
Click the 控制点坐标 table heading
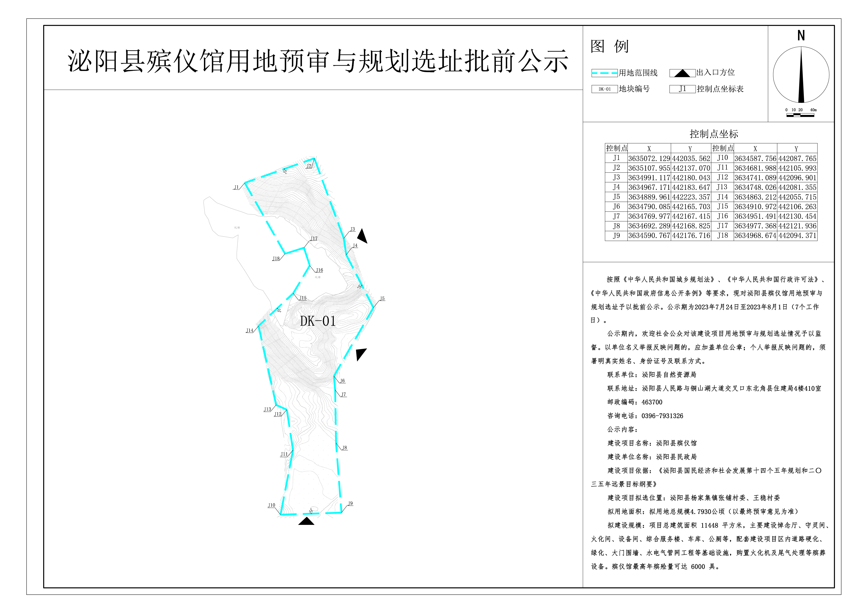point(714,134)
